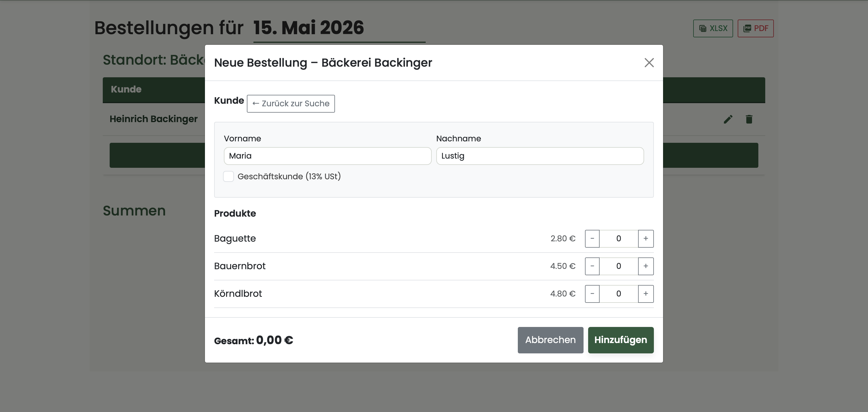868x412 pixels.
Task: Open the date picker showing 15. Mai 2026
Action: click(339, 28)
